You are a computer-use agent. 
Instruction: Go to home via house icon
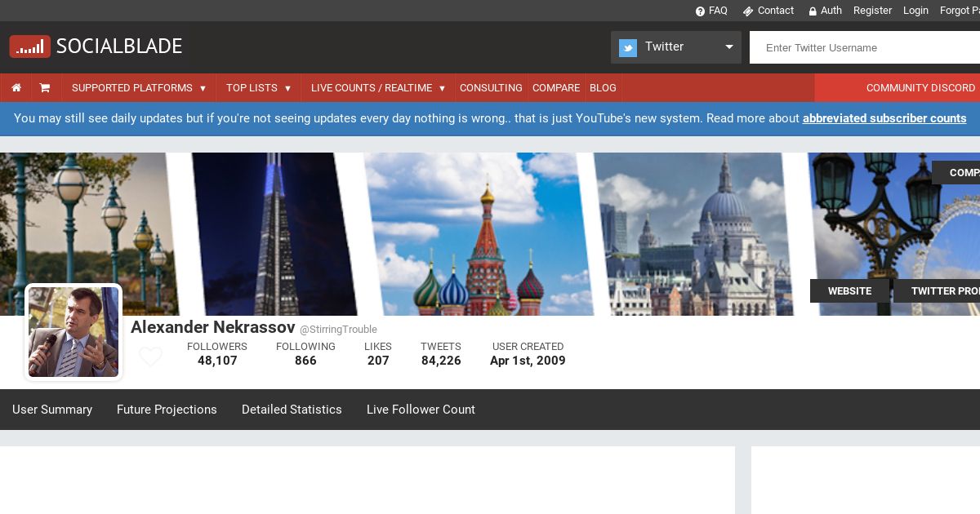[x=16, y=87]
